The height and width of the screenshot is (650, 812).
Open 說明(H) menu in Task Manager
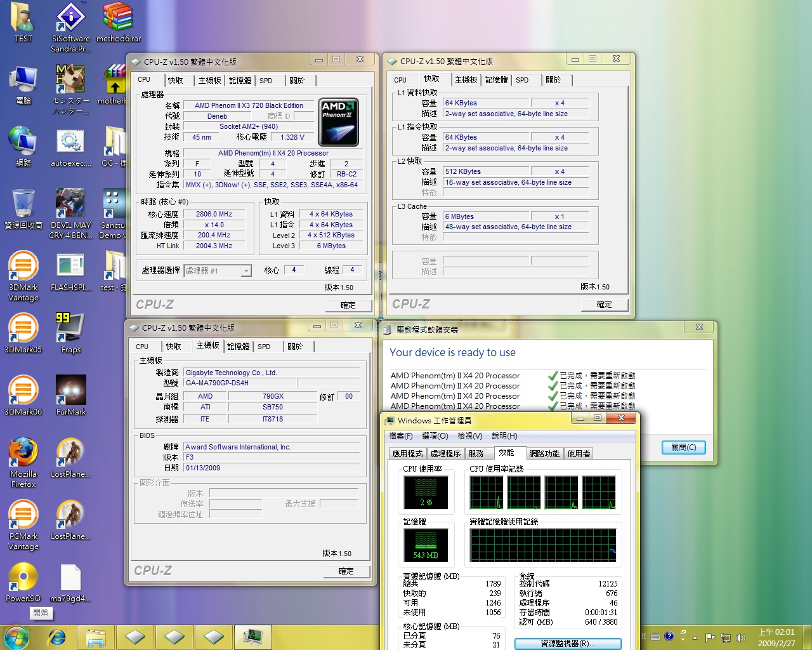point(504,435)
